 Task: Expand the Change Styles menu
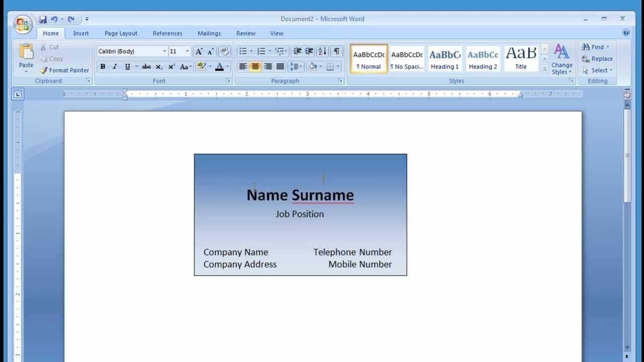click(x=561, y=59)
